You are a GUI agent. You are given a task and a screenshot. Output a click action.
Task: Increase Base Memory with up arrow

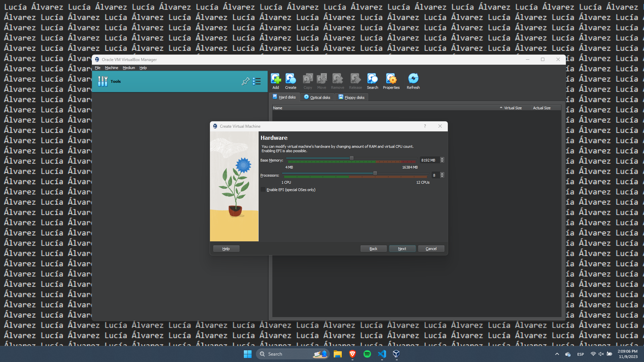pyautogui.click(x=442, y=159)
